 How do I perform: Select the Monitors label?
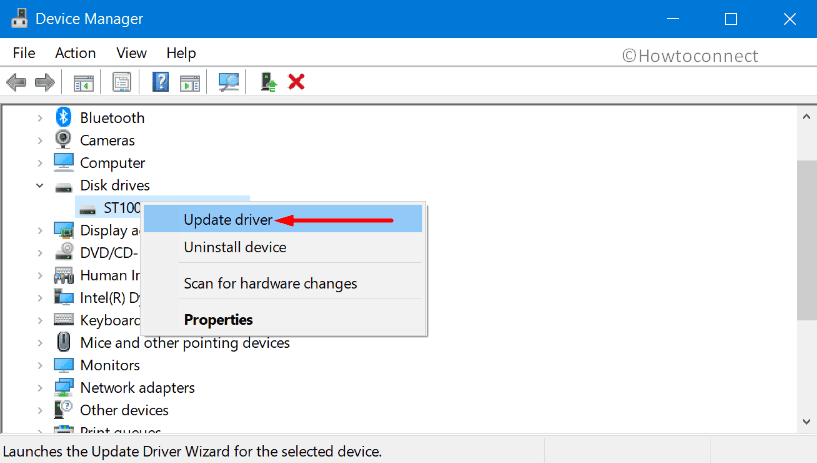tap(110, 365)
